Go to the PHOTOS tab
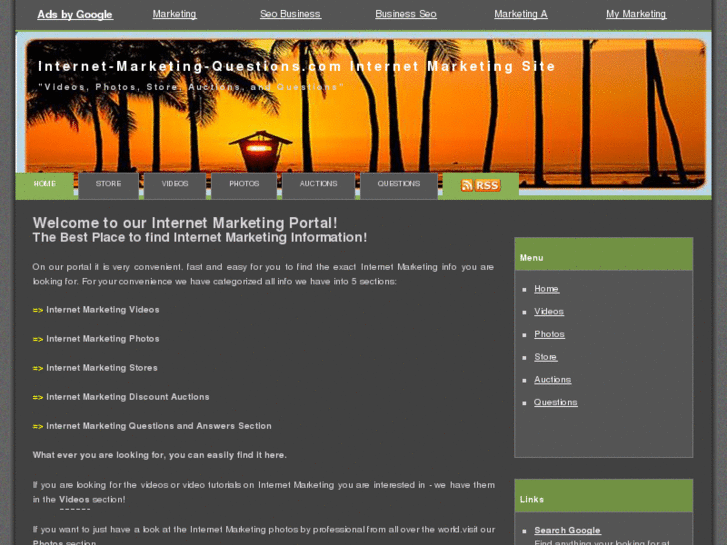 [x=244, y=186]
